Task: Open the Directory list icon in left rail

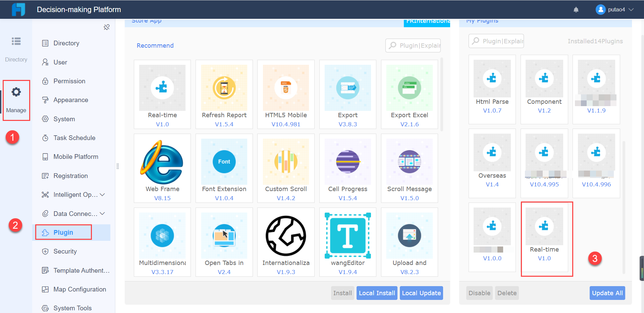Action: 16,41
